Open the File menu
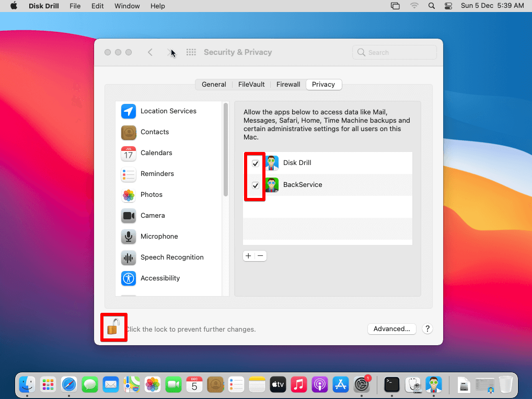The height and width of the screenshot is (399, 532). [x=75, y=6]
